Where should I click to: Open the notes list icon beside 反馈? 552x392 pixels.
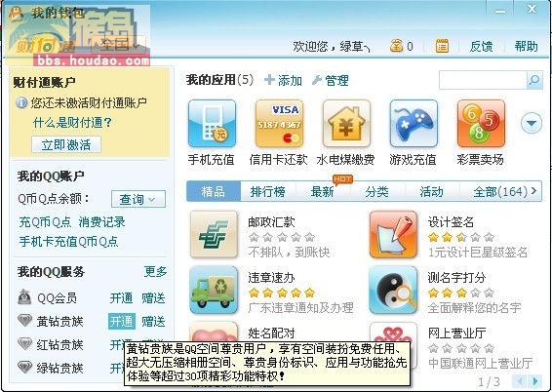pyautogui.click(x=442, y=46)
